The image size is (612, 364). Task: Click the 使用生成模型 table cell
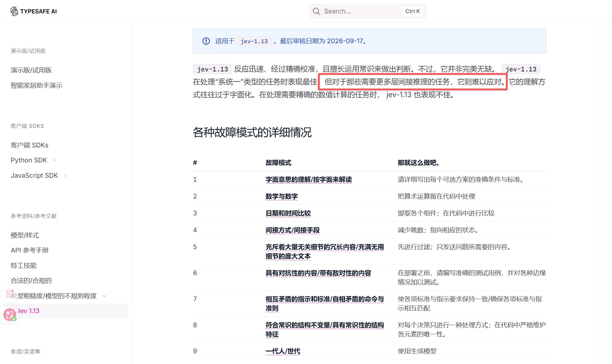click(x=417, y=351)
